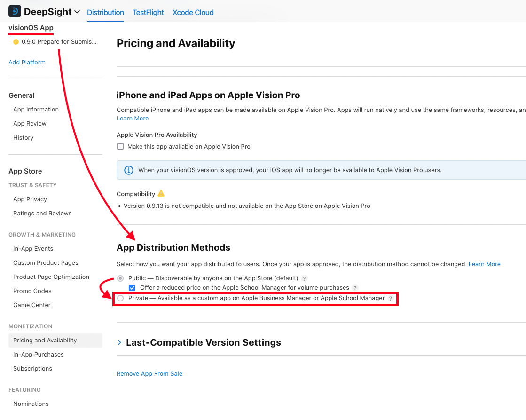Click the App Store sidebar section header

click(x=25, y=171)
